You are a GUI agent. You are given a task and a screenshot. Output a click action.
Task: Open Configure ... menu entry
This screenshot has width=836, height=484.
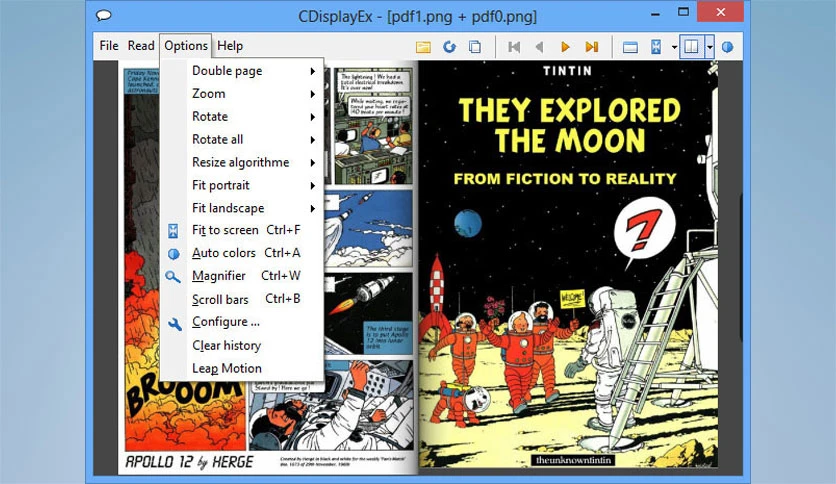tap(242, 322)
